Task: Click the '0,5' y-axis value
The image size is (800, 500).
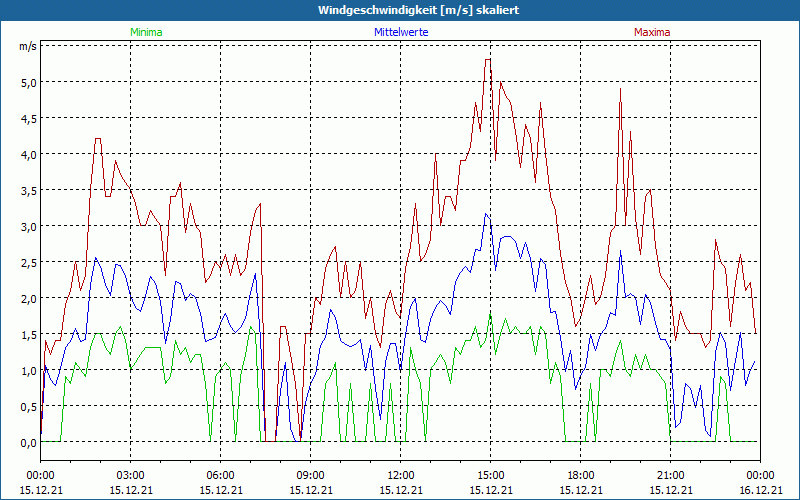Action: 29,407
